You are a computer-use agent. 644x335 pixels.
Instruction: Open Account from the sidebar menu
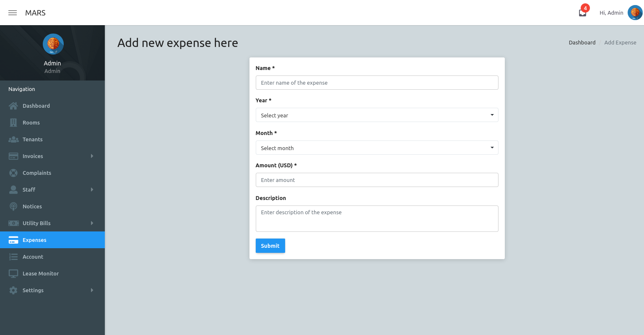[x=33, y=257]
